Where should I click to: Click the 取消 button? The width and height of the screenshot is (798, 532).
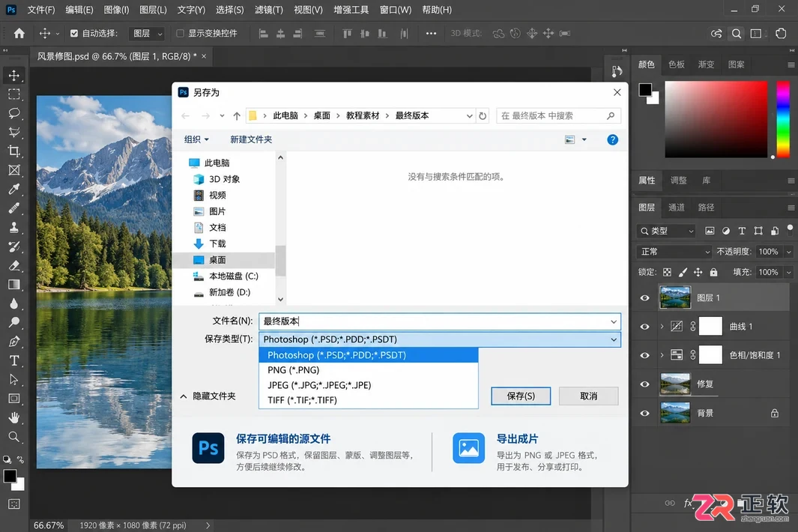[588, 396]
